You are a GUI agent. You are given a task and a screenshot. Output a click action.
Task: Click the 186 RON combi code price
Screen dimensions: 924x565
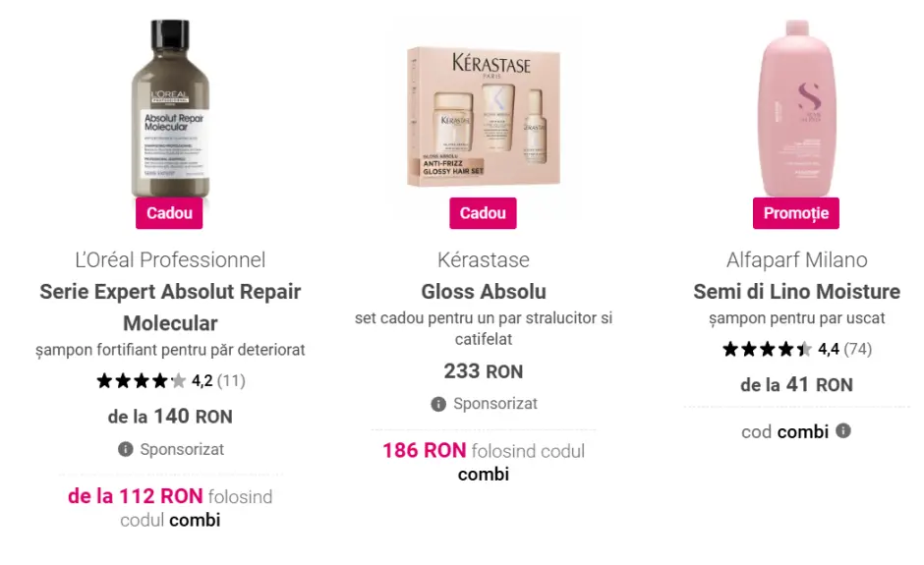425,451
